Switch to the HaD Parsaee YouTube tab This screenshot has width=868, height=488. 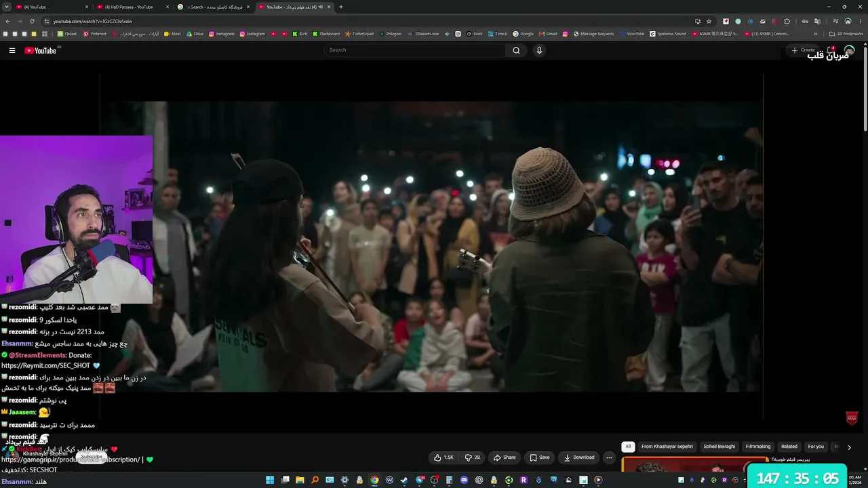point(132,7)
